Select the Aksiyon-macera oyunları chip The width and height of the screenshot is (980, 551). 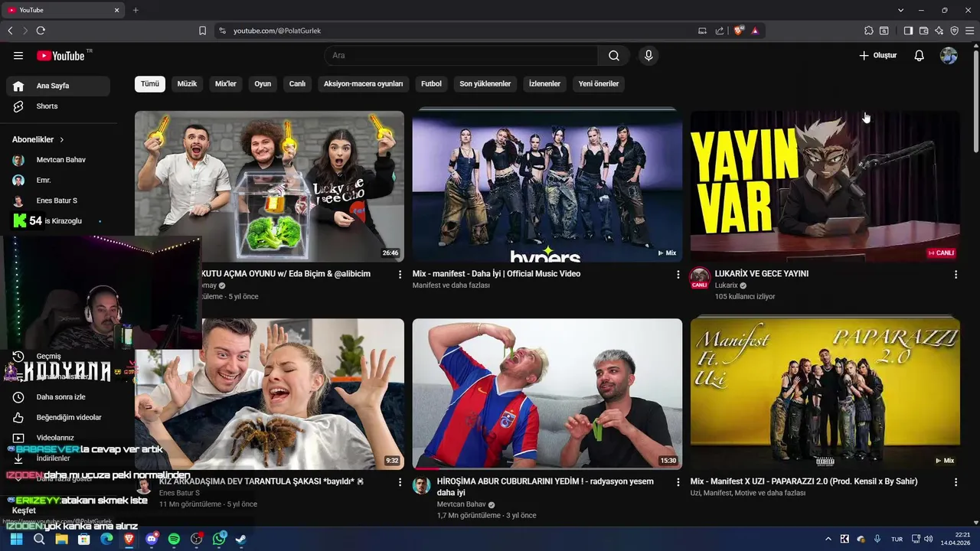pyautogui.click(x=363, y=83)
